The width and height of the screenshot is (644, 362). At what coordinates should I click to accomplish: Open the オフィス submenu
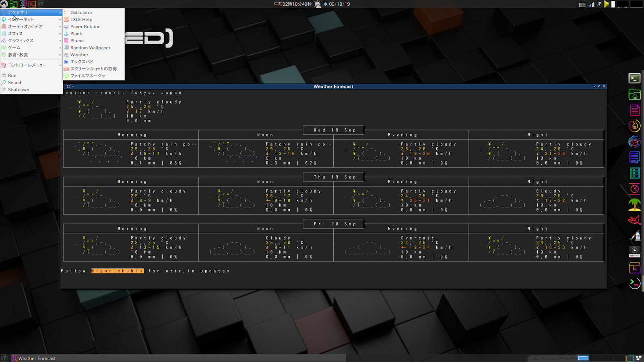(x=31, y=33)
